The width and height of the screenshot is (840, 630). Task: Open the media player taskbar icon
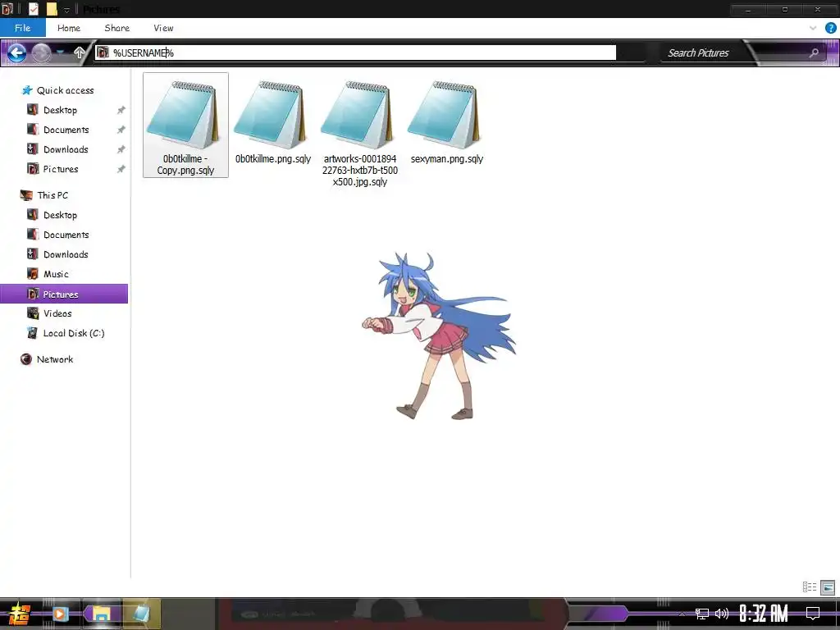61,614
